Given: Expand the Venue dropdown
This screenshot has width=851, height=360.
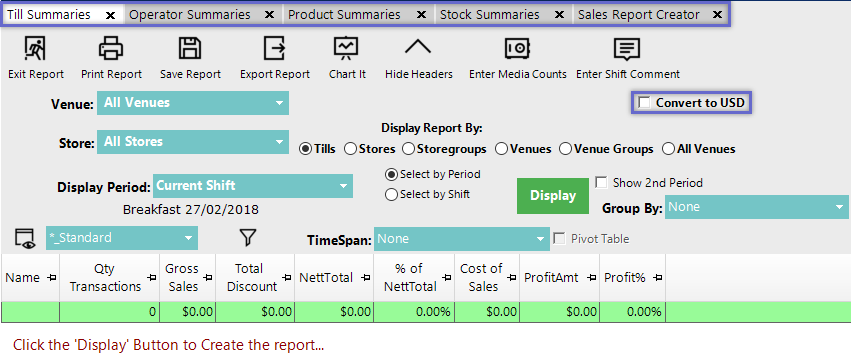Looking at the screenshot, I should [193, 103].
